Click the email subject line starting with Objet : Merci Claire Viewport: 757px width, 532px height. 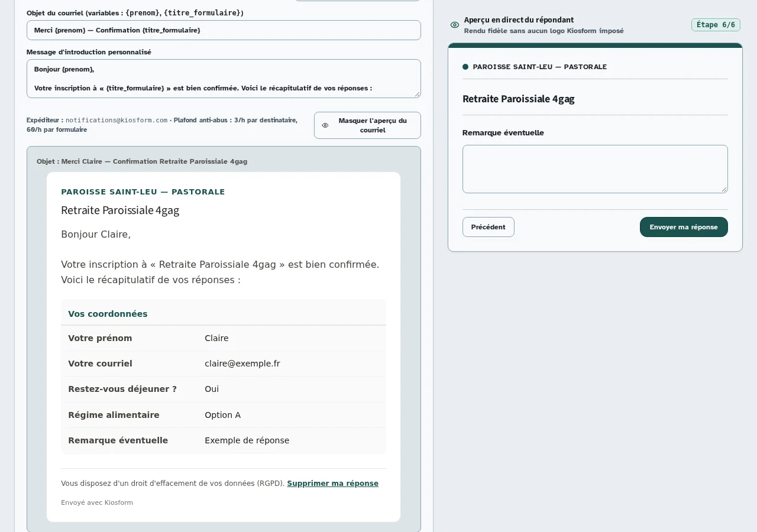142,161
